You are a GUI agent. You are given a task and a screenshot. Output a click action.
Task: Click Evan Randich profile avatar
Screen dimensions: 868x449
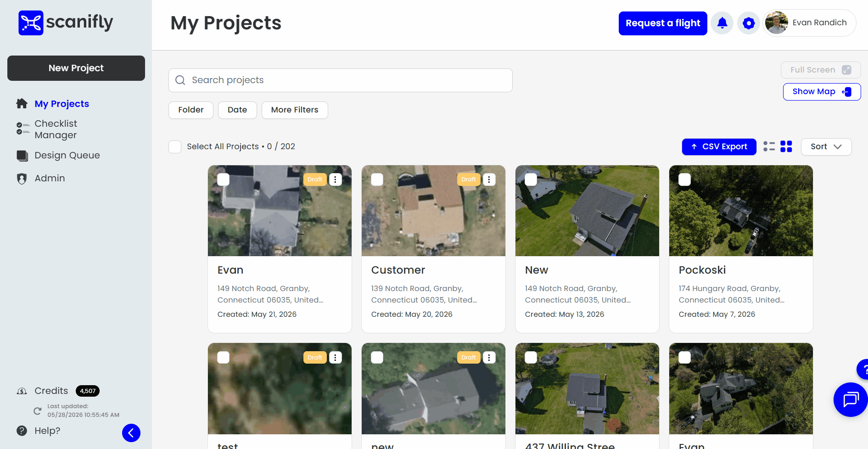tap(777, 22)
